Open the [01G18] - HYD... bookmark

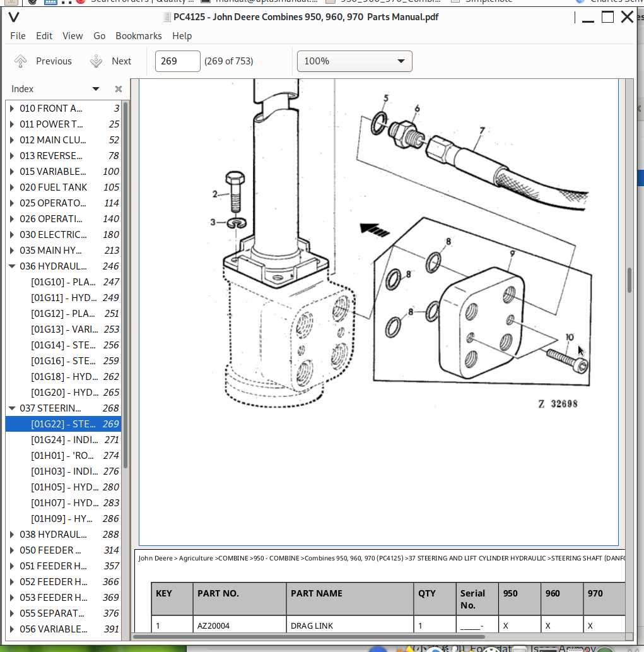pos(64,377)
